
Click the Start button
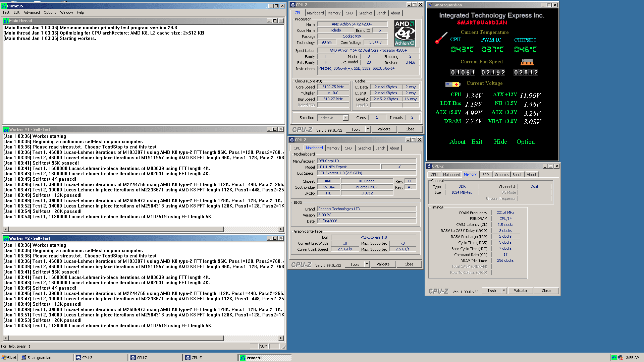(x=9, y=358)
